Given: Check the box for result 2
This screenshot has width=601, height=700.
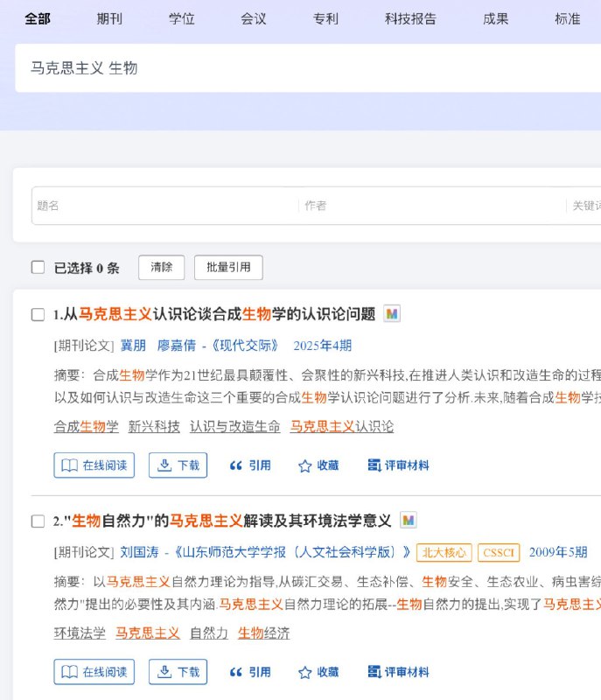Looking at the screenshot, I should click(x=38, y=521).
